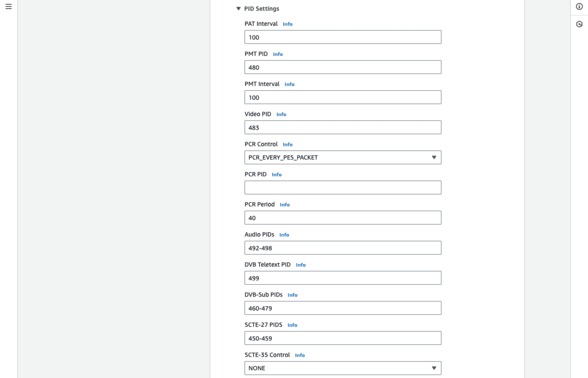
Task: Click Info link next to PCR PID
Action: [276, 174]
